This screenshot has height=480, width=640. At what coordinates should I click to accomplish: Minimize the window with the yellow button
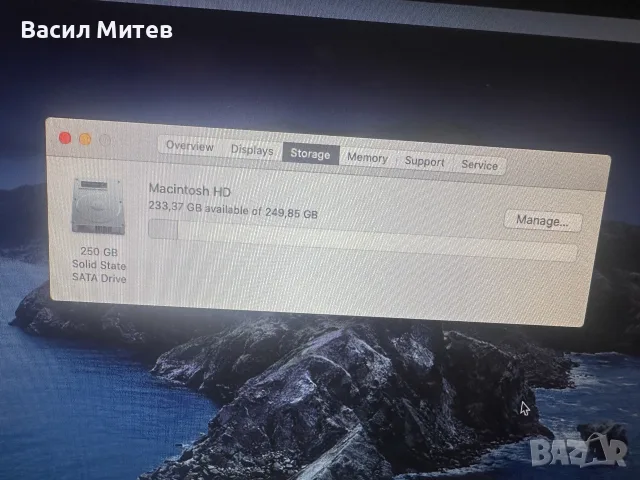coord(85,139)
